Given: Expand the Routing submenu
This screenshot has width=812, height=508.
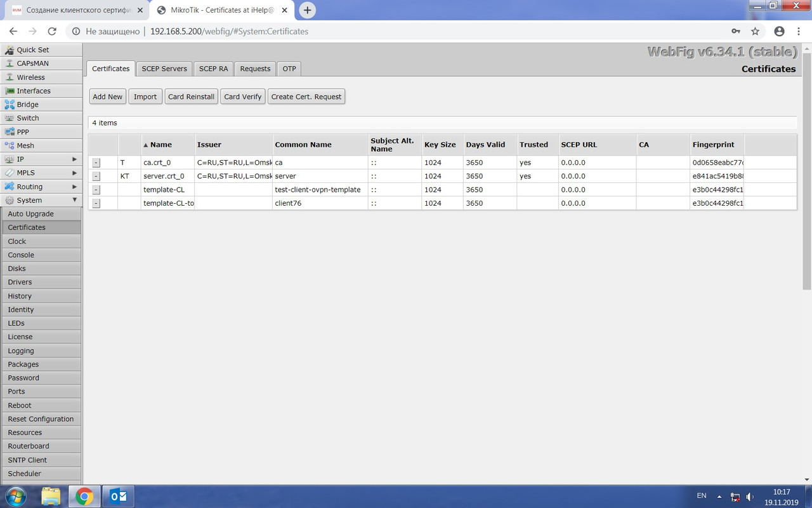Looking at the screenshot, I should tap(41, 187).
